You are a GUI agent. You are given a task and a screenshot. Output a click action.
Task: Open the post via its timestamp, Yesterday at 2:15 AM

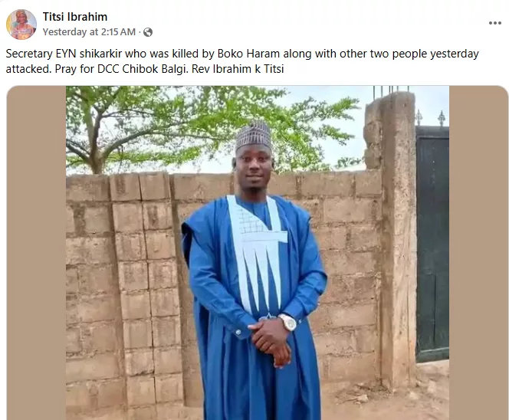pos(89,32)
